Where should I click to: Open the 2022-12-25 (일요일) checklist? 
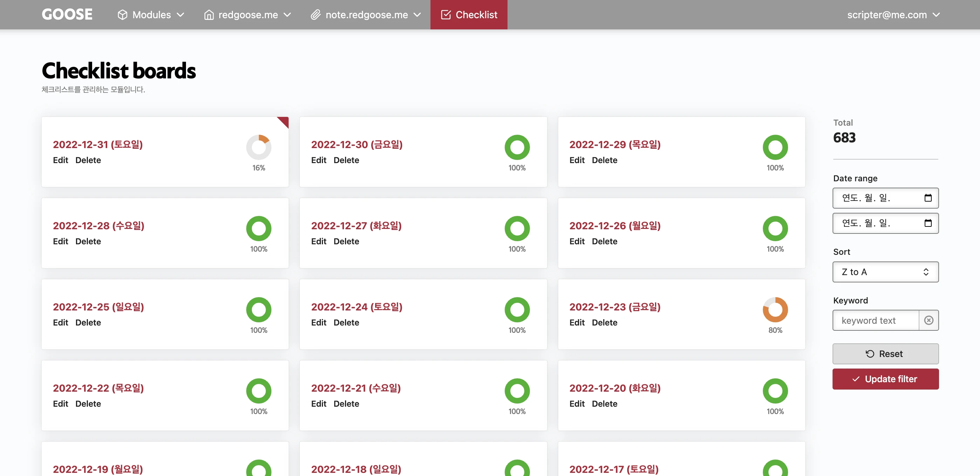tap(98, 307)
